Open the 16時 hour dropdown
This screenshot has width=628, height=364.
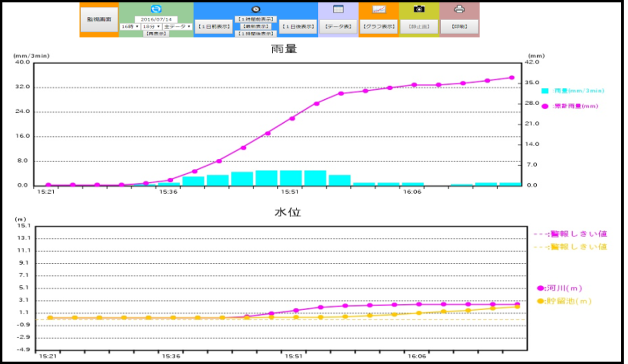tap(130, 26)
